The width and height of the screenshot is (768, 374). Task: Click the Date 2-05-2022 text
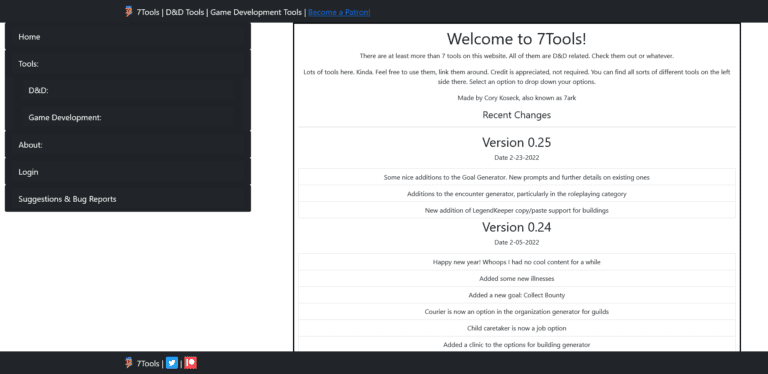[x=517, y=242]
